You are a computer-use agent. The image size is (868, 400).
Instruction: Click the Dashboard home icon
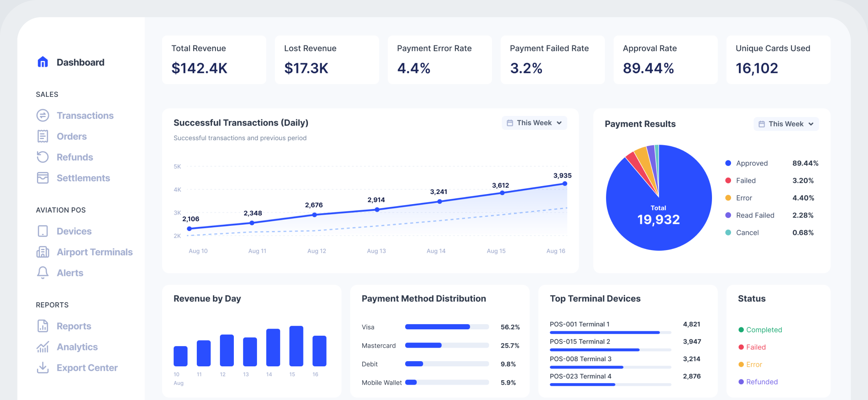(43, 62)
